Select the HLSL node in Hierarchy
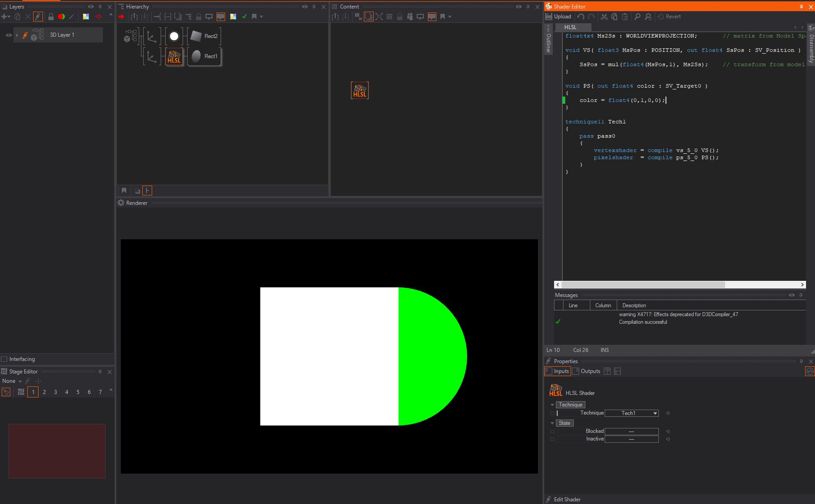 click(x=174, y=57)
